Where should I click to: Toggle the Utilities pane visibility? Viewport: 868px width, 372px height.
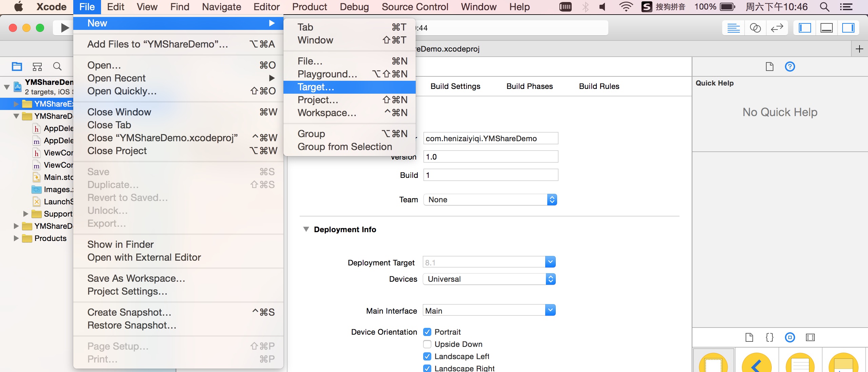pos(848,28)
